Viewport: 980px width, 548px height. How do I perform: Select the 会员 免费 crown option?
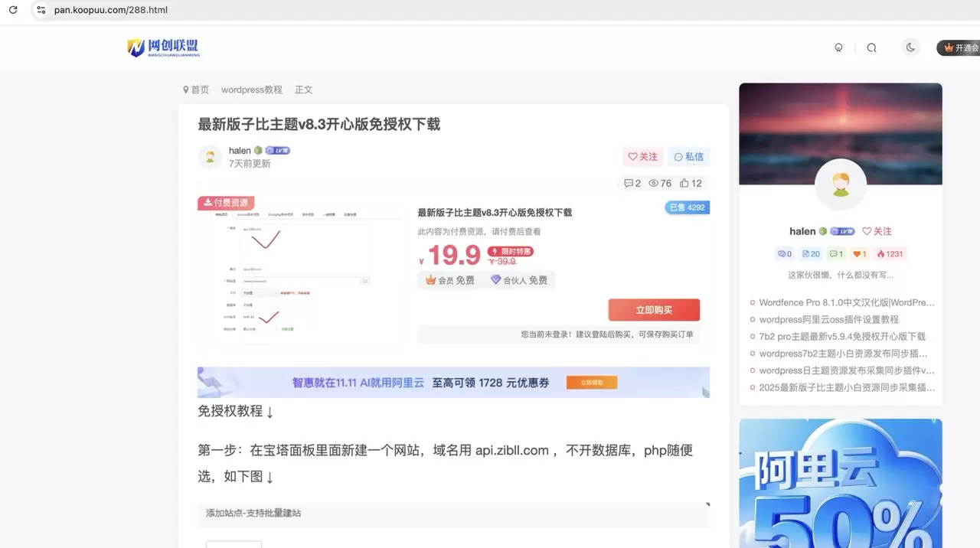[450, 280]
